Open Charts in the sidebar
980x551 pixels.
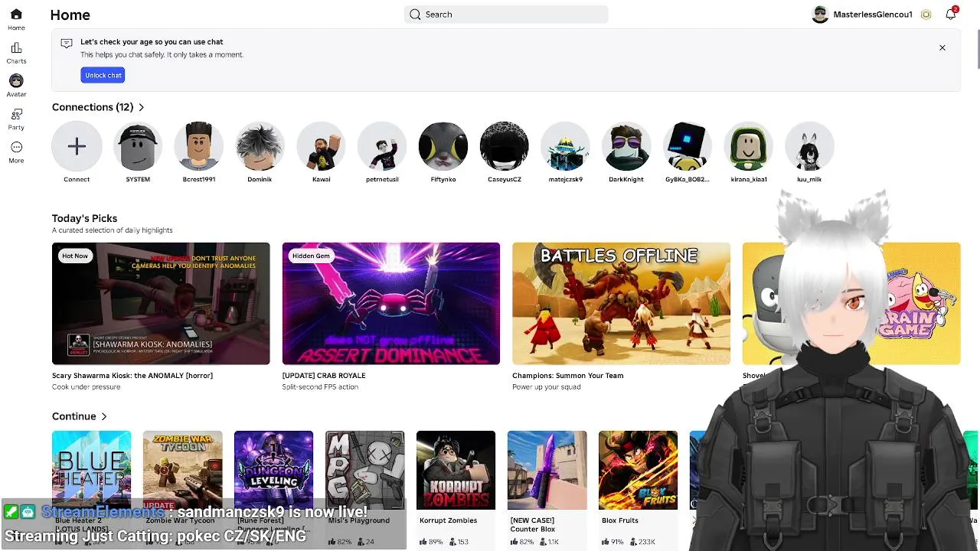[16, 53]
